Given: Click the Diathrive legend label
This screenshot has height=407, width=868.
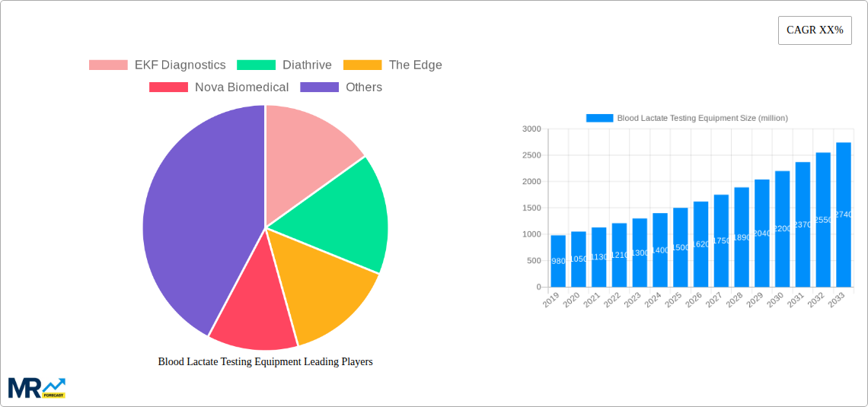Looking at the screenshot, I should tap(308, 65).
